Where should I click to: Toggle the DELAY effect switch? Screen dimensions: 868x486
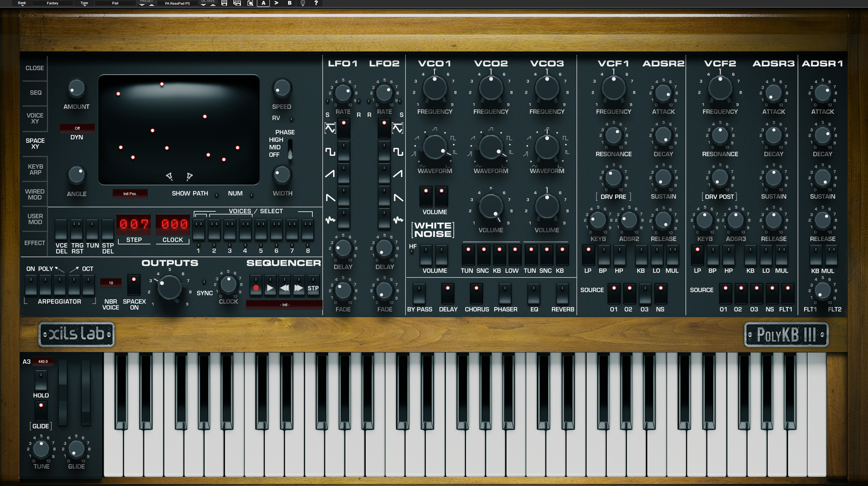[448, 293]
